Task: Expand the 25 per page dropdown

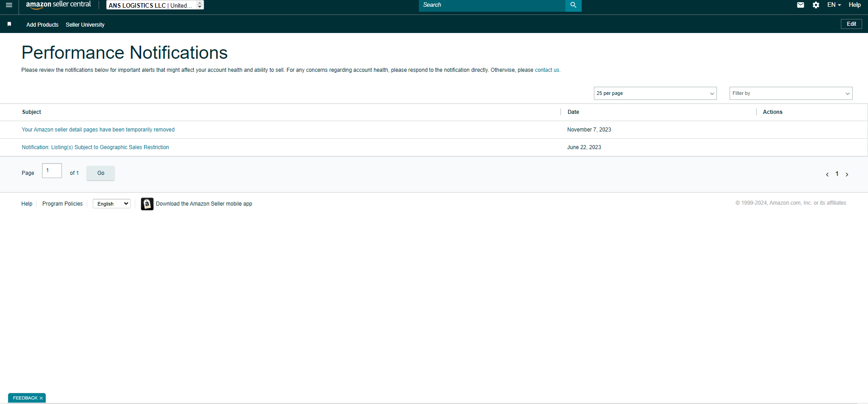Action: pyautogui.click(x=655, y=93)
